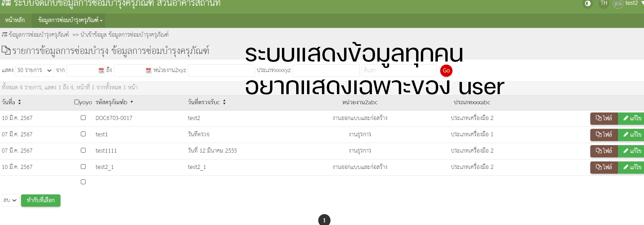Image resolution: width=644 pixels, height=225 pixels.
Task: Click the test2 user avatar icon
Action: [618, 4]
